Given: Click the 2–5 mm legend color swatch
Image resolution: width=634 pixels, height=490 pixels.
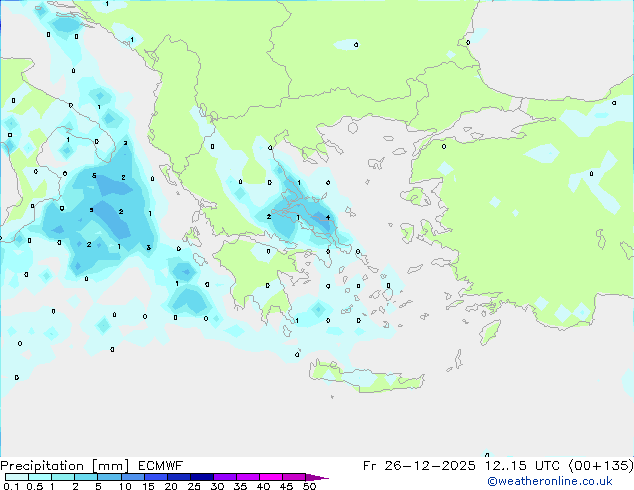Looking at the screenshot, I should 86,477.
